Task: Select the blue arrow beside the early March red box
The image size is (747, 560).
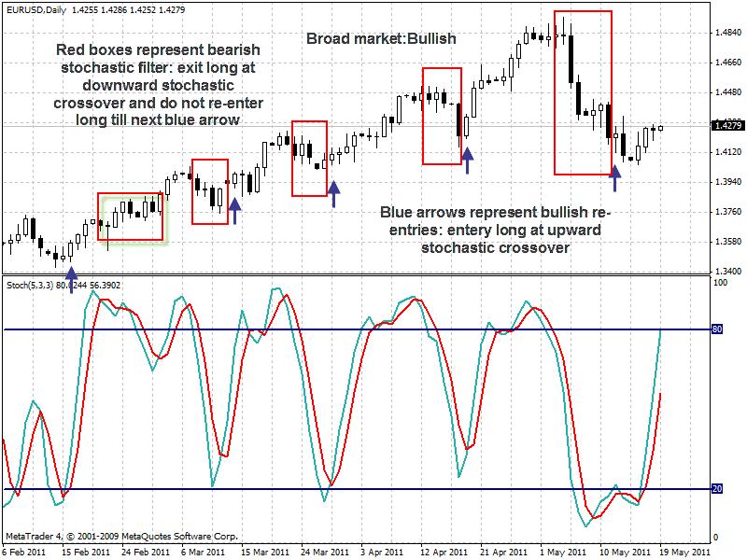Action: click(234, 209)
